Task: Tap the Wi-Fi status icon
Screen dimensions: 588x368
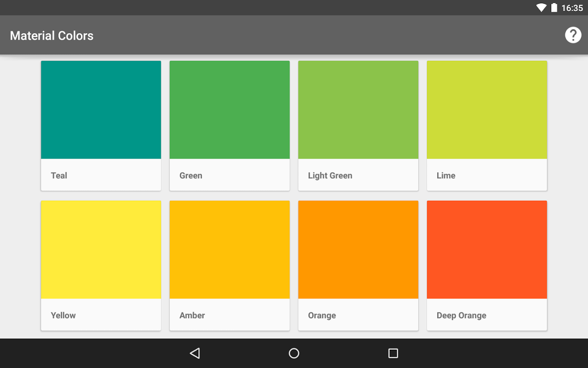Action: tap(541, 8)
